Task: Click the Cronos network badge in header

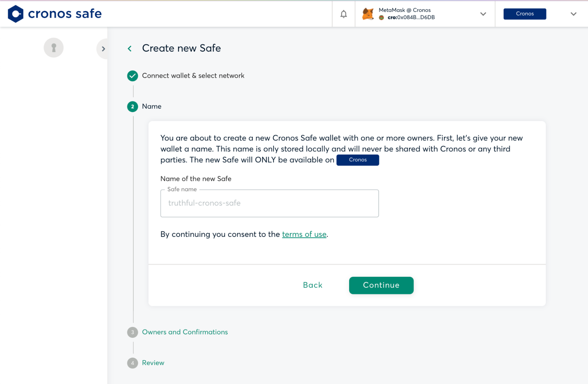Action: point(524,14)
